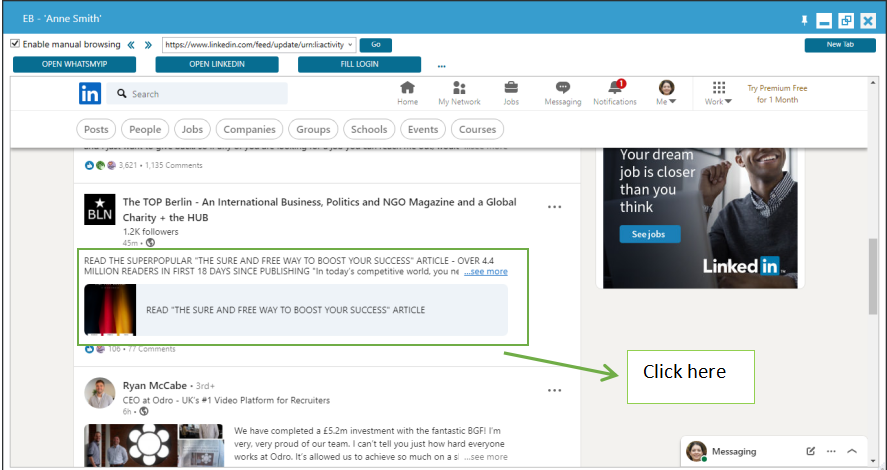Open Messaging bar more options
Viewport: 887px width, 470px height.
pyautogui.click(x=831, y=451)
